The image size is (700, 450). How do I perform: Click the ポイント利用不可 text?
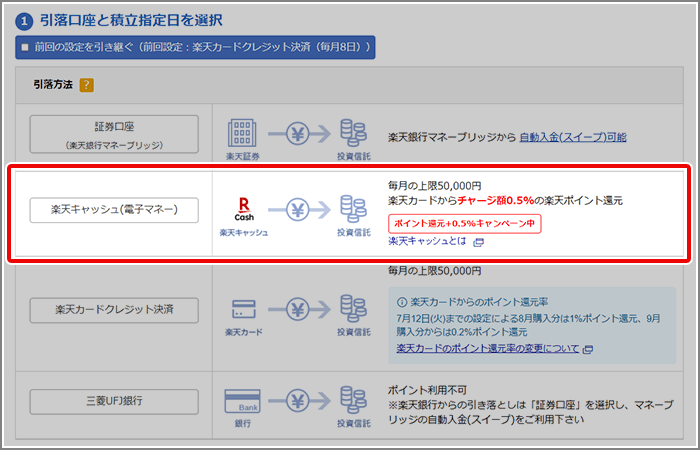pyautogui.click(x=427, y=390)
